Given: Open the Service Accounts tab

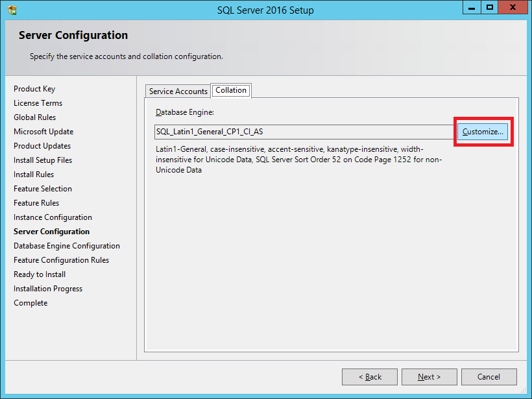Looking at the screenshot, I should tap(178, 91).
